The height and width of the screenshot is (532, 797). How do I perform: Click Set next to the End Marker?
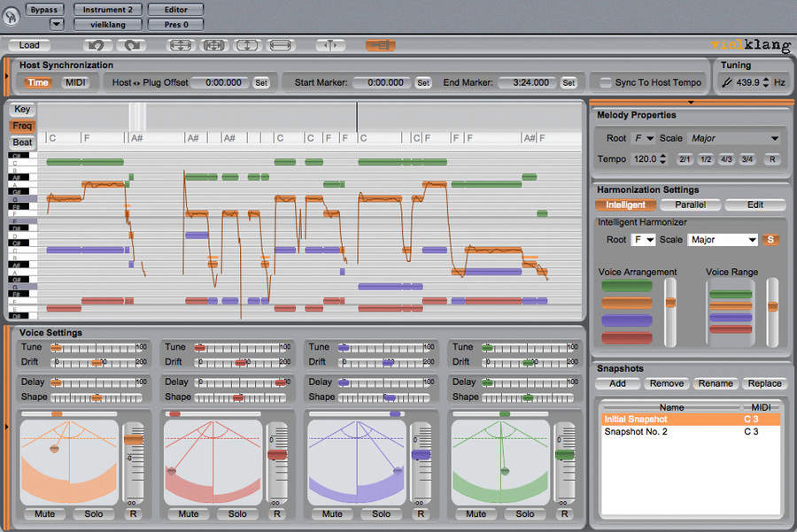point(569,82)
